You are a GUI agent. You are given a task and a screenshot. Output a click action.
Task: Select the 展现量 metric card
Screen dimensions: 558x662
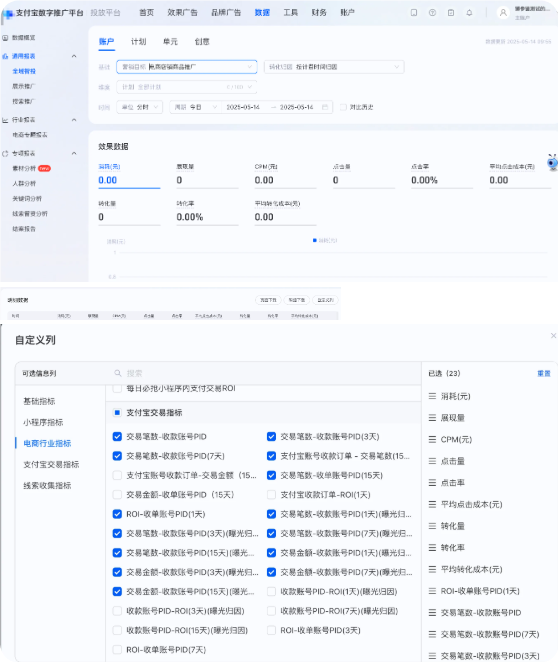[x=207, y=175]
